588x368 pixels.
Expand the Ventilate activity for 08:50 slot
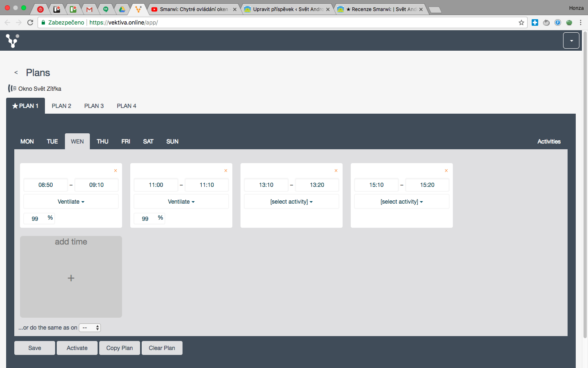pos(71,202)
